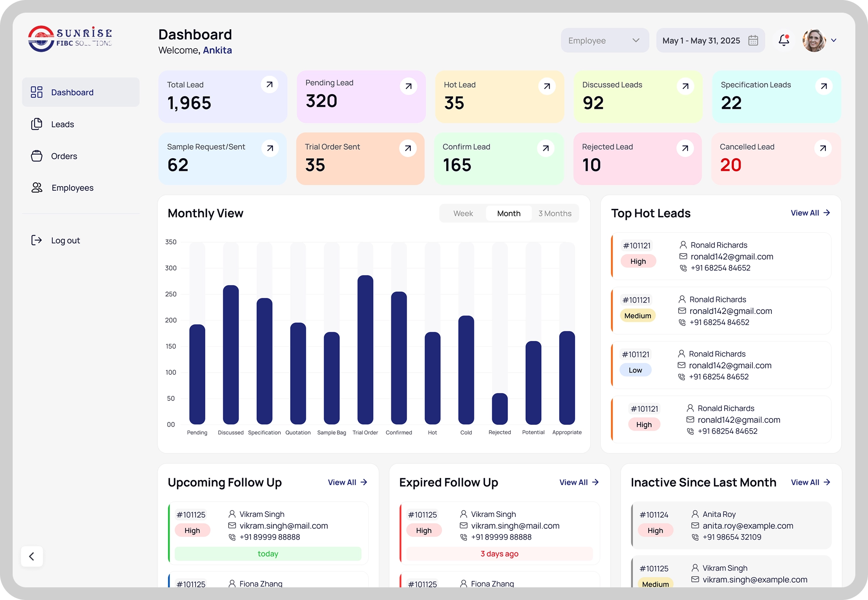The image size is (868, 600).
Task: Click the calendar icon in date range field
Action: pos(753,41)
